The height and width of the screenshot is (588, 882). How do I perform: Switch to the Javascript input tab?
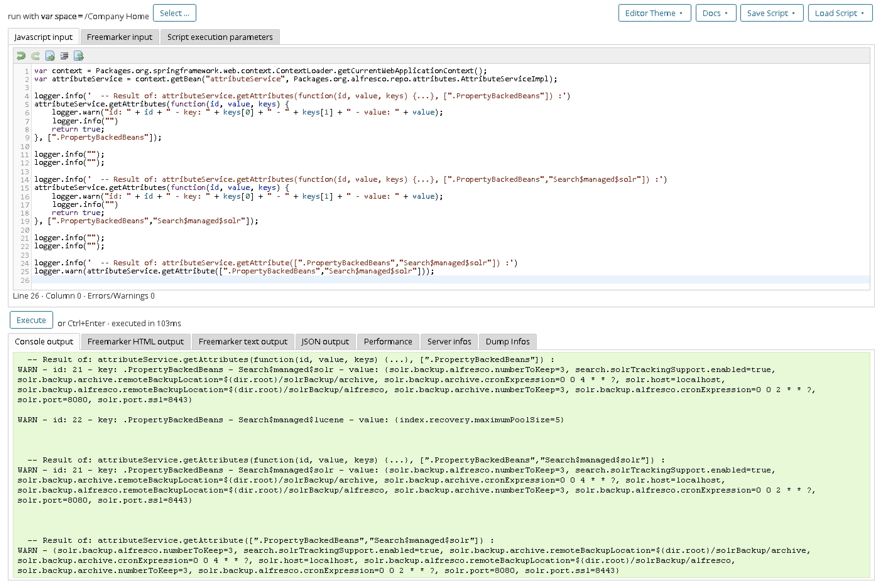(44, 37)
